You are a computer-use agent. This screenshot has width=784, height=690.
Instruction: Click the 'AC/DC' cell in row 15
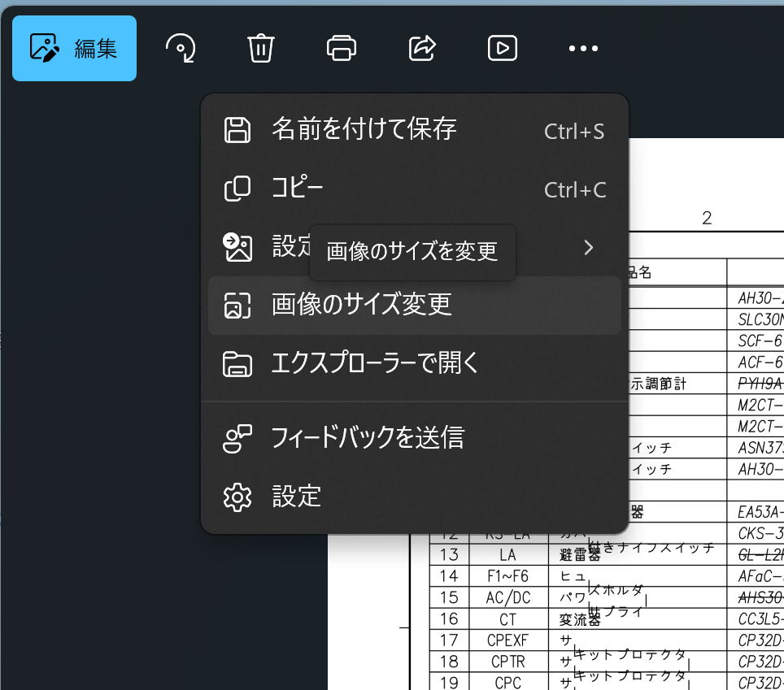pyautogui.click(x=507, y=598)
